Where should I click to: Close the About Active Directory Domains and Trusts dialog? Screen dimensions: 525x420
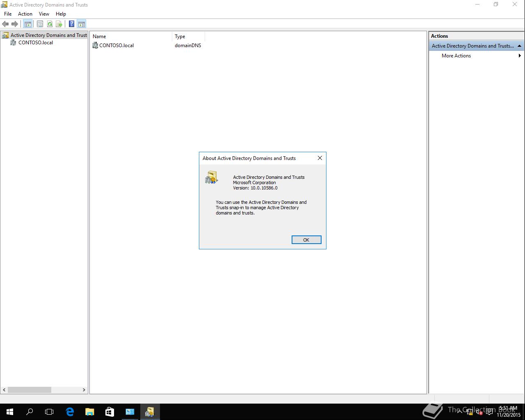click(320, 158)
